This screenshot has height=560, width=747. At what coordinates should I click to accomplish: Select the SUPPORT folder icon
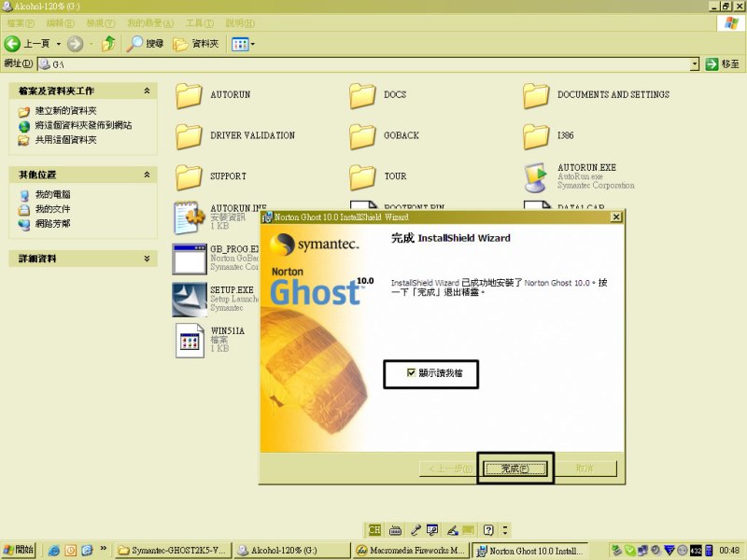189,177
